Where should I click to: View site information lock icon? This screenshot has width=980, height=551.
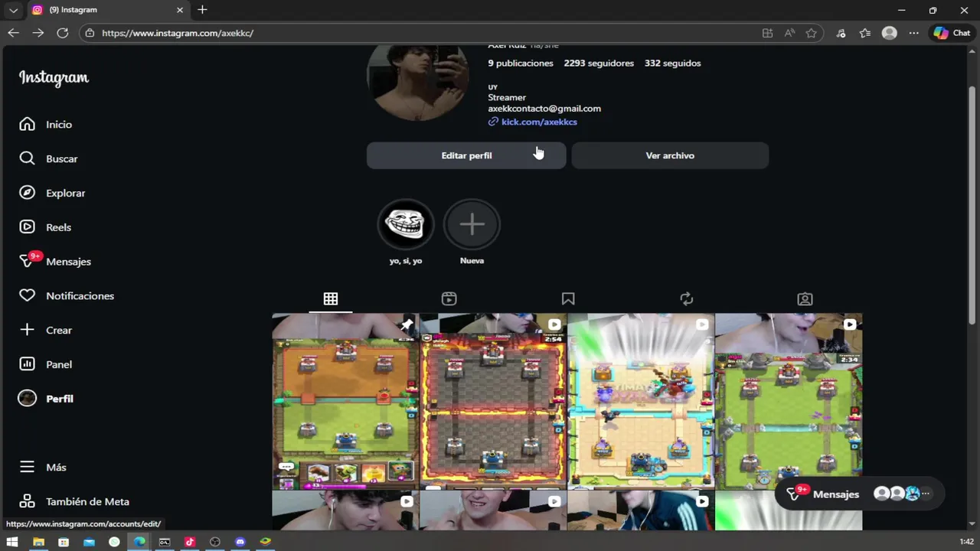click(x=90, y=33)
